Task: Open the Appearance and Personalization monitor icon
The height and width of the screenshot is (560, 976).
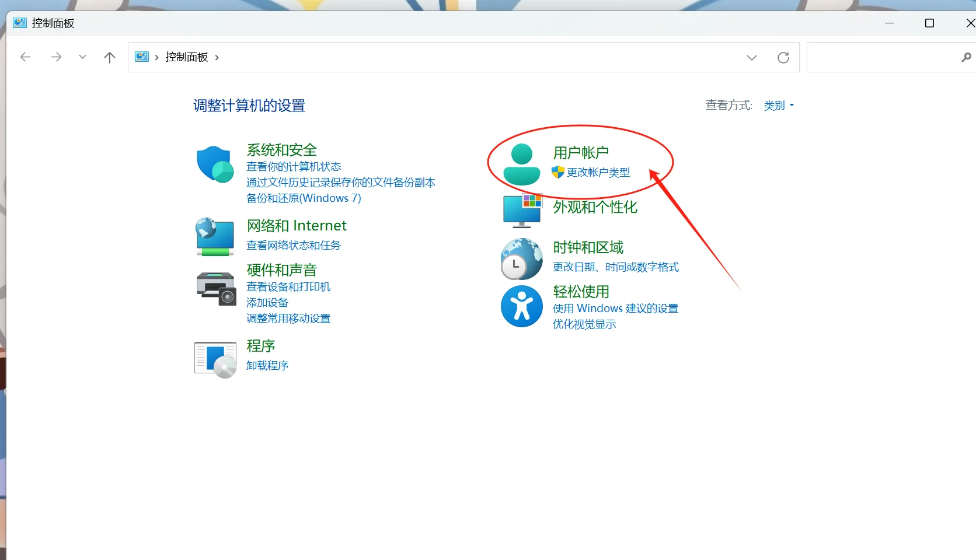Action: click(x=522, y=210)
